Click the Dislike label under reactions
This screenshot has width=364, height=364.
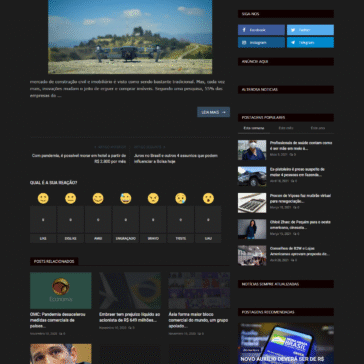pos(70,238)
